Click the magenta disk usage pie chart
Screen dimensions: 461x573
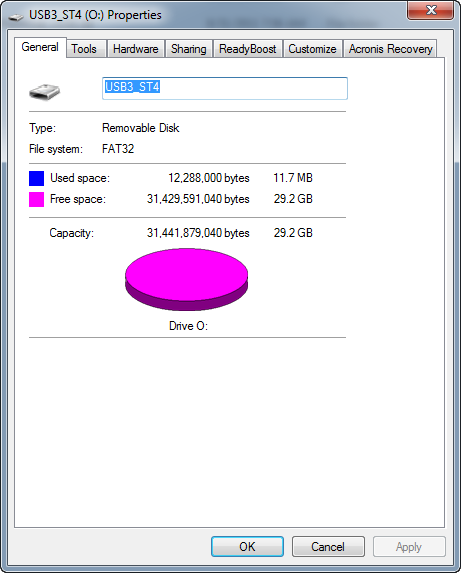(187, 280)
